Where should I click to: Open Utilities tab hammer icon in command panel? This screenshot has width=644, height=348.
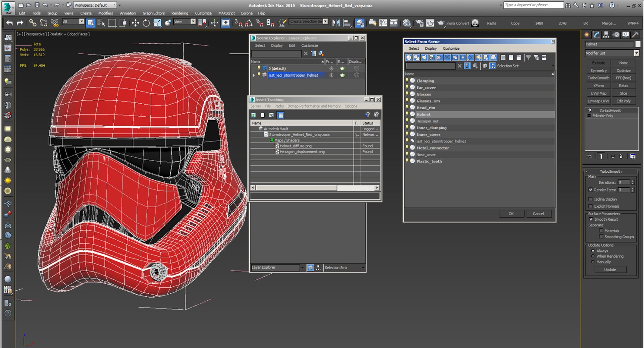[635, 35]
